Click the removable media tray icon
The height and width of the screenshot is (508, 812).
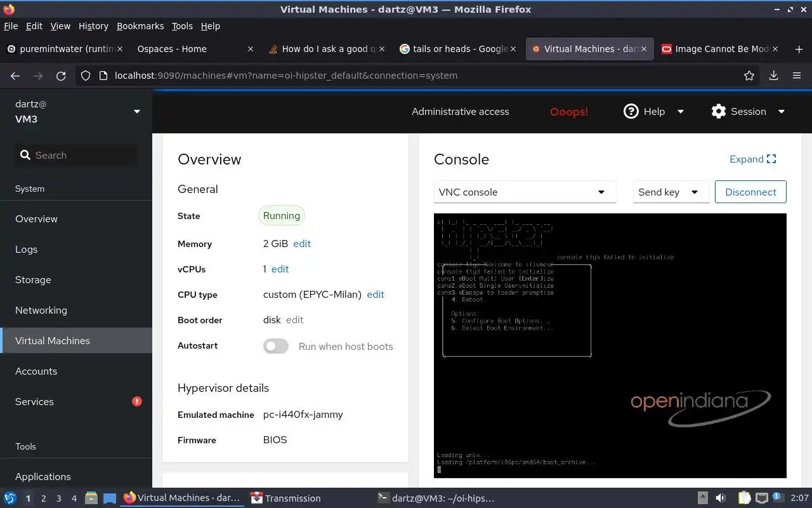click(703, 498)
